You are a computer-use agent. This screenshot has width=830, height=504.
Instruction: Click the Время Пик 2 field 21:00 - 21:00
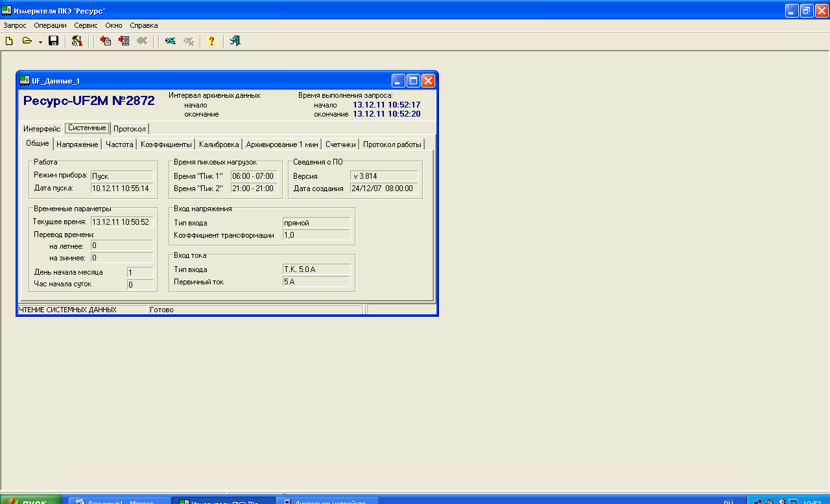tap(254, 189)
